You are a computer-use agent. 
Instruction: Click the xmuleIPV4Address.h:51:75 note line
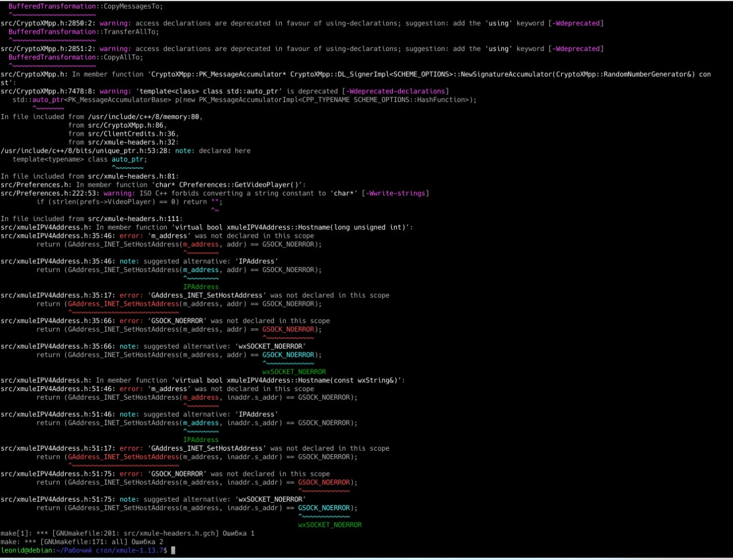(153, 499)
